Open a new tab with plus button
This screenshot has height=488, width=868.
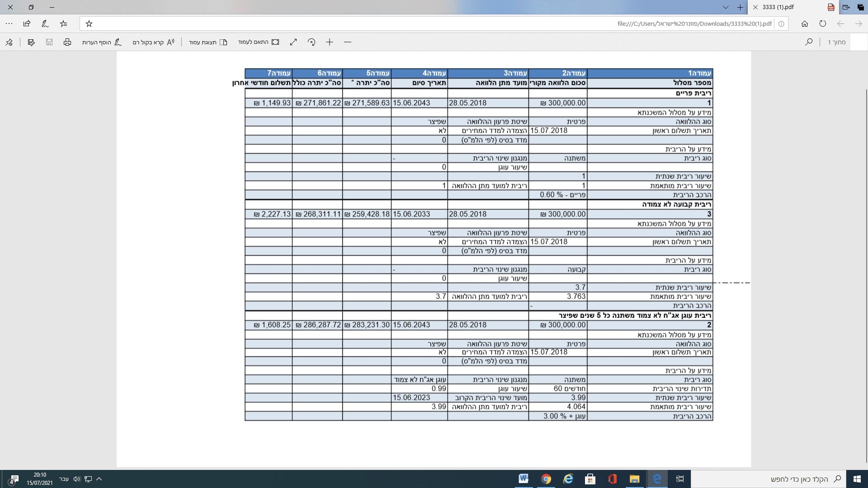(x=740, y=7)
